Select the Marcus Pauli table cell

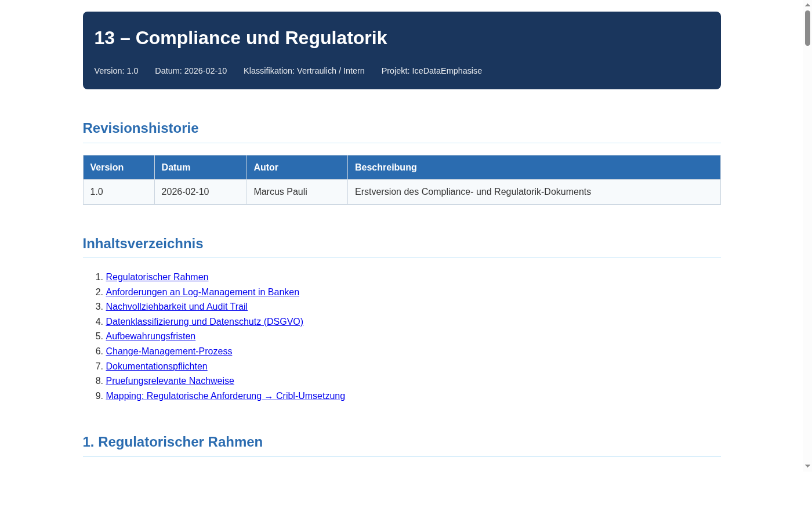[x=280, y=191]
